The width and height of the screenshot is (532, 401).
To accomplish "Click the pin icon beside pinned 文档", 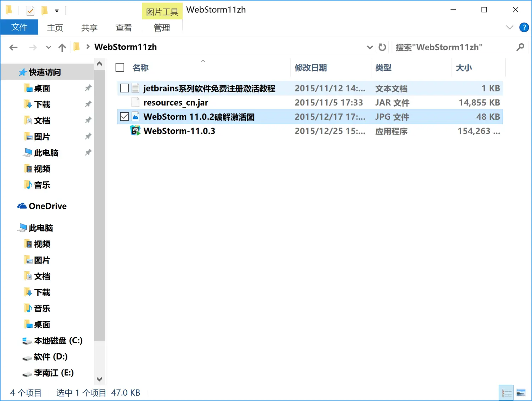I will (x=88, y=120).
